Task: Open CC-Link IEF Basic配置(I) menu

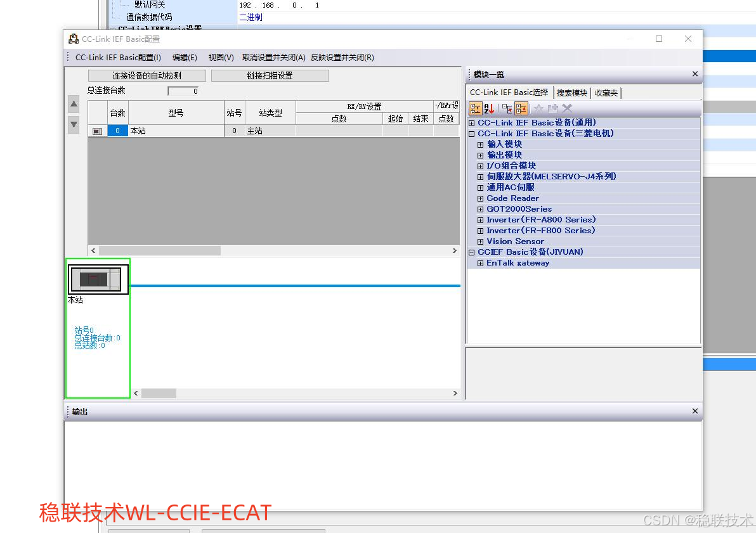Action: click(118, 57)
